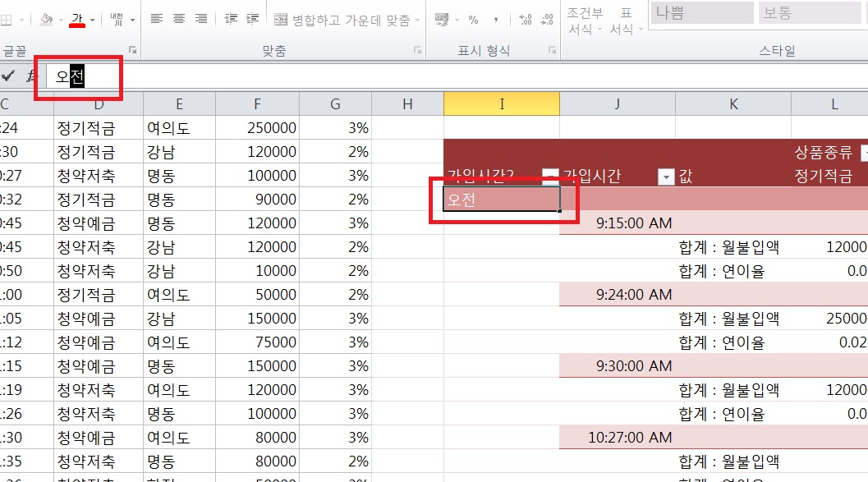Screen dimensions: 868x482
Task: Apply the comma style number format
Action: tap(496, 19)
